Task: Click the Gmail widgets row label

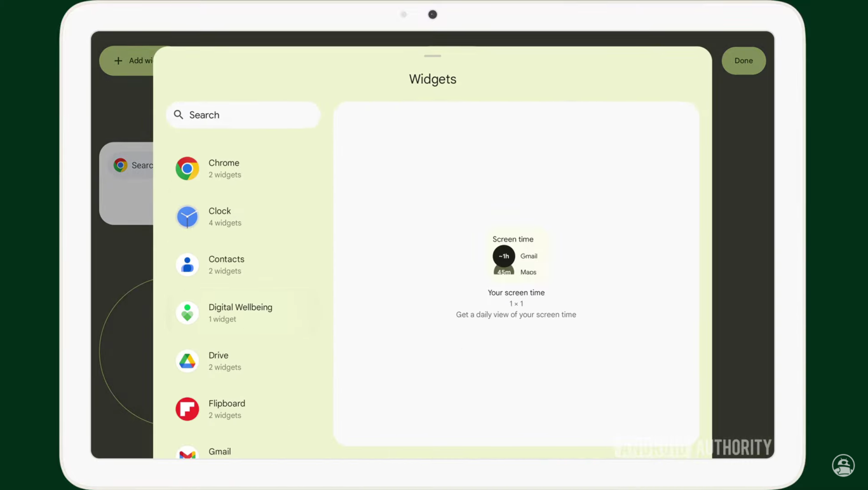Action: pos(220,452)
